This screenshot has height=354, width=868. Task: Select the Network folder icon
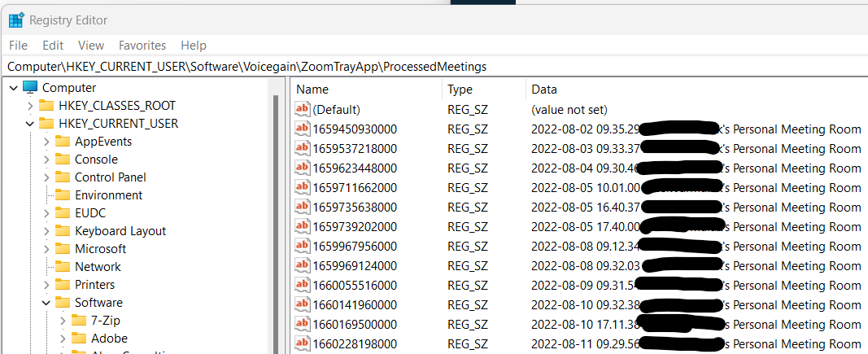pos(63,266)
